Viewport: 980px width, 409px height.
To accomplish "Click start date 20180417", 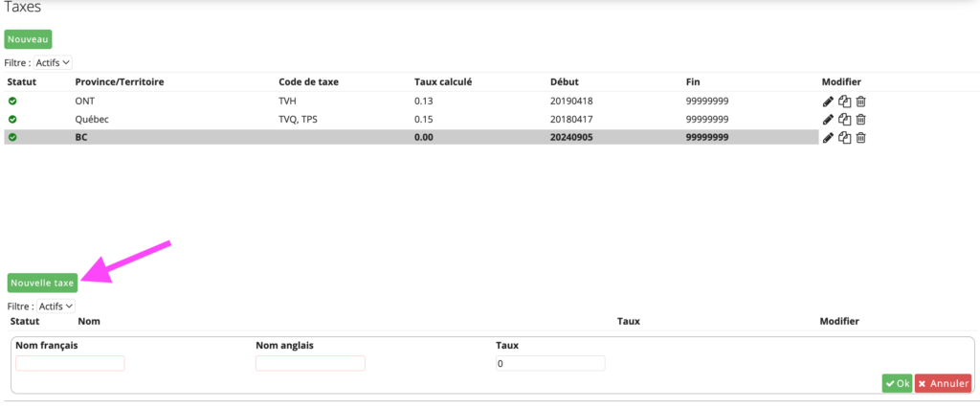I will coord(571,119).
